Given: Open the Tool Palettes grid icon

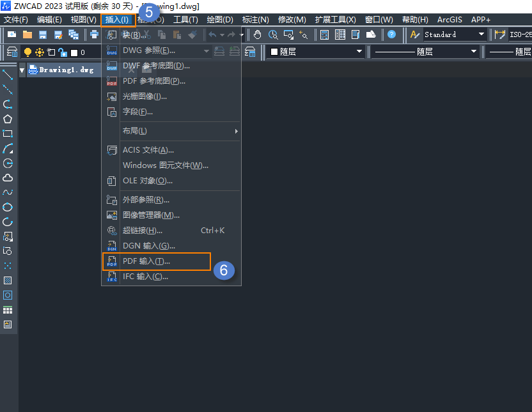Looking at the screenshot, I should point(340,34).
